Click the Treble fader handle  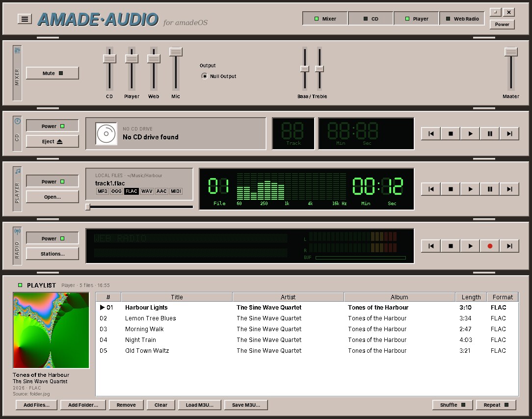tap(319, 69)
